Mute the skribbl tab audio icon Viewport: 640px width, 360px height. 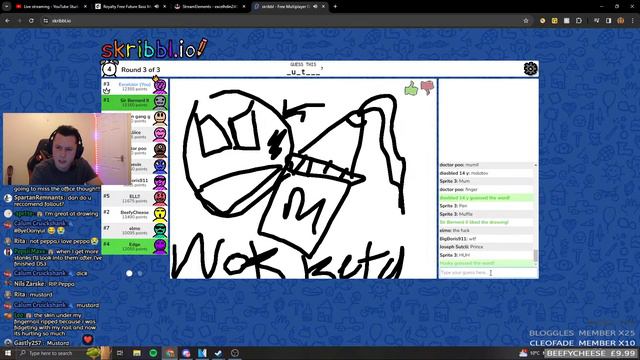(315, 7)
